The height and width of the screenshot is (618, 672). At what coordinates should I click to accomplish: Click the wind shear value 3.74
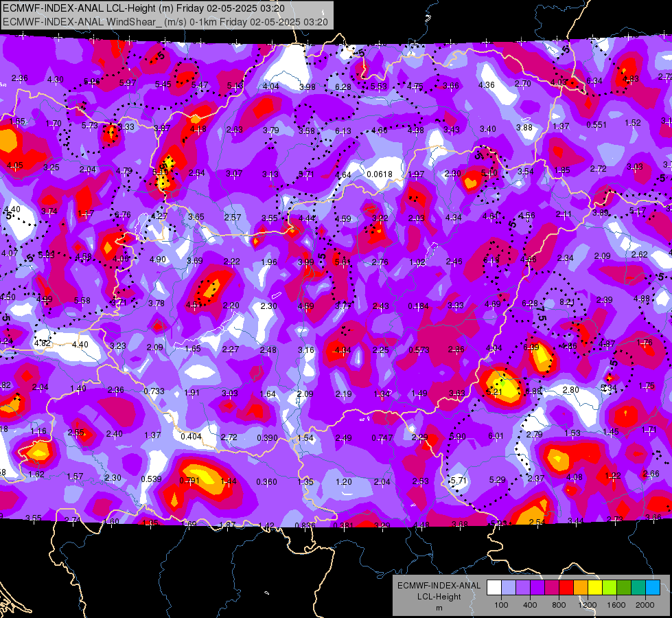point(49,211)
